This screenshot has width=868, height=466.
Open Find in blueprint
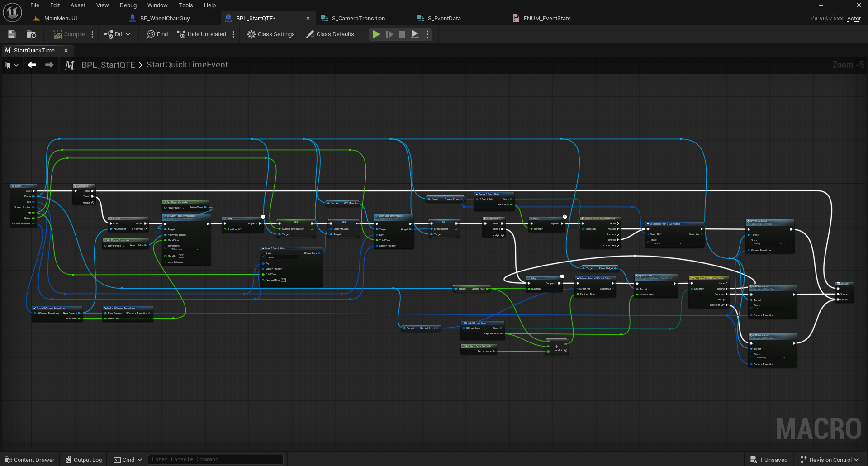[157, 34]
